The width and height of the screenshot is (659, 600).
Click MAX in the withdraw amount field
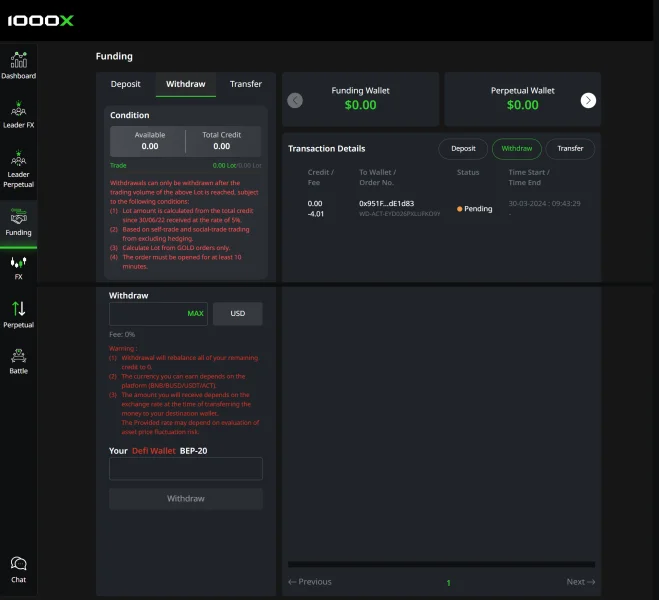tap(195, 314)
